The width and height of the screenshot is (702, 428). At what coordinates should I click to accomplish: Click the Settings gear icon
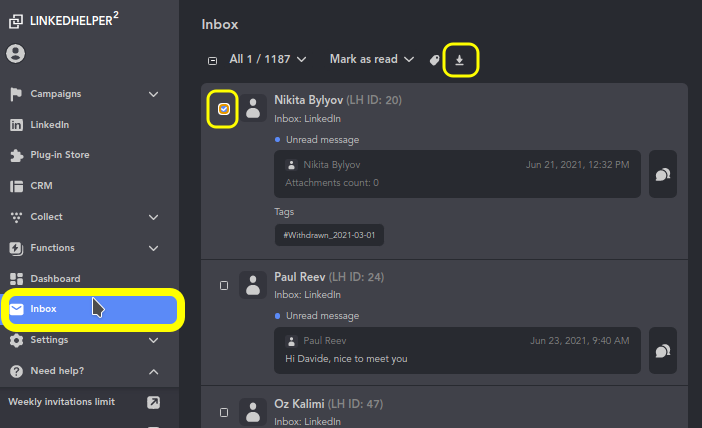point(16,340)
